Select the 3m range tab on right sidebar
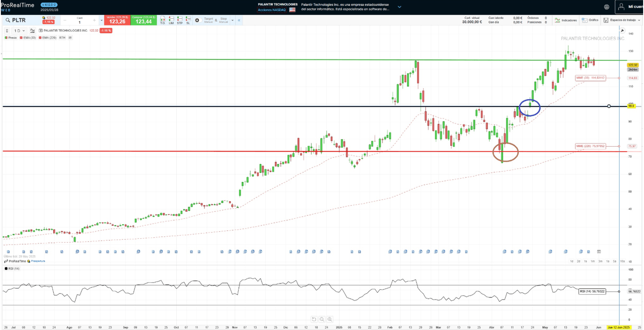Viewport: 644px width, 330px height. pos(601,261)
